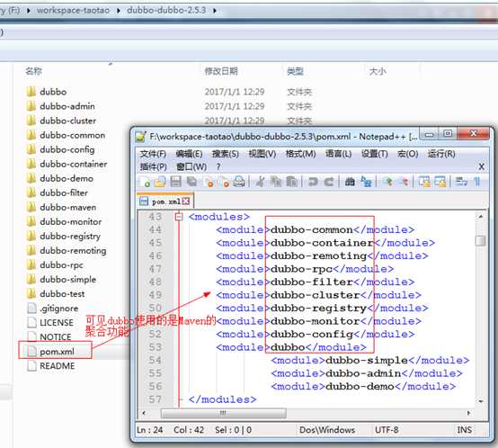
Task: Sort Explorer by 修改日期 column header
Action: tap(221, 71)
